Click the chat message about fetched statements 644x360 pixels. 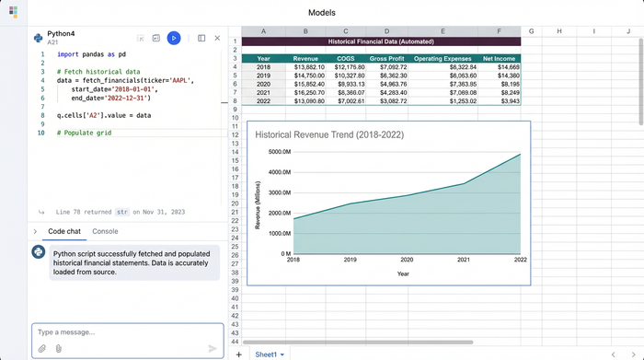click(134, 263)
